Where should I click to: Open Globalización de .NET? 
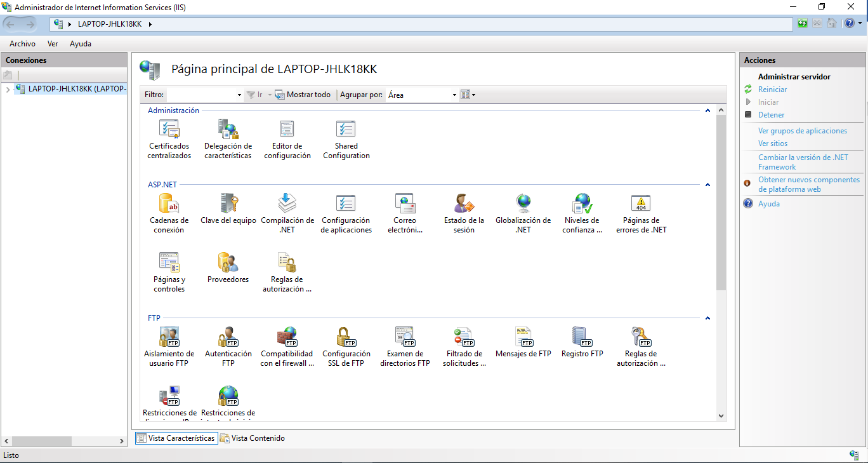coord(523,213)
